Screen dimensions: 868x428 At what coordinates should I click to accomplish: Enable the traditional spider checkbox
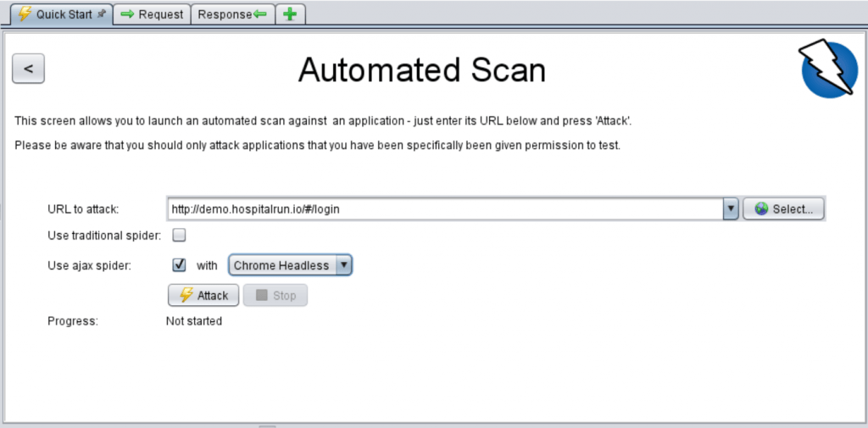pyautogui.click(x=179, y=236)
